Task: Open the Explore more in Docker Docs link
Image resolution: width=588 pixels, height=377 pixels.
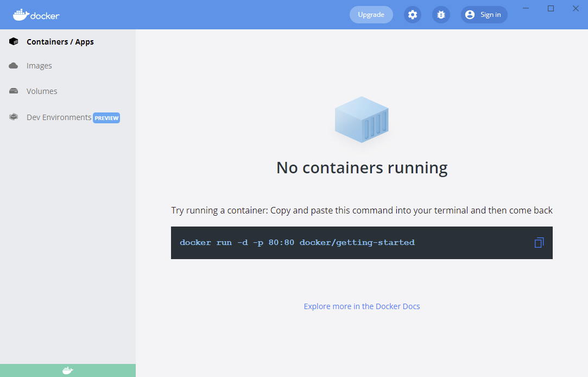Action: (362, 306)
